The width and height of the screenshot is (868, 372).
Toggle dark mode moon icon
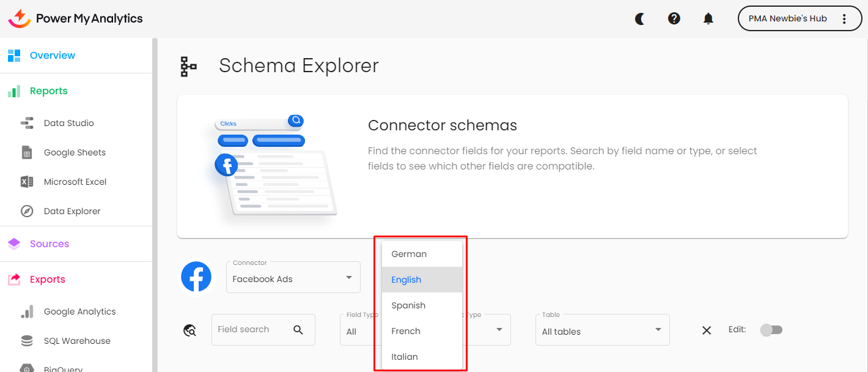[640, 19]
